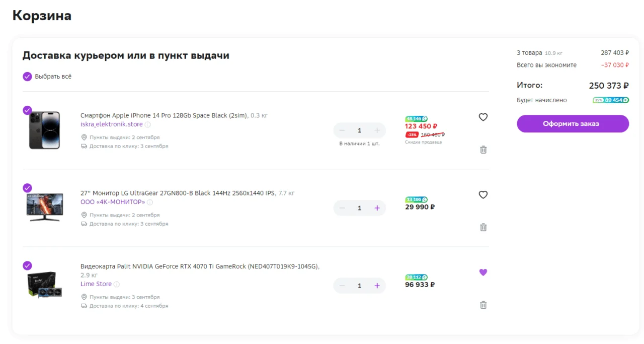644x344 pixels.
Task: Add LG UltraGear monitor to favorites heart
Action: (x=483, y=195)
